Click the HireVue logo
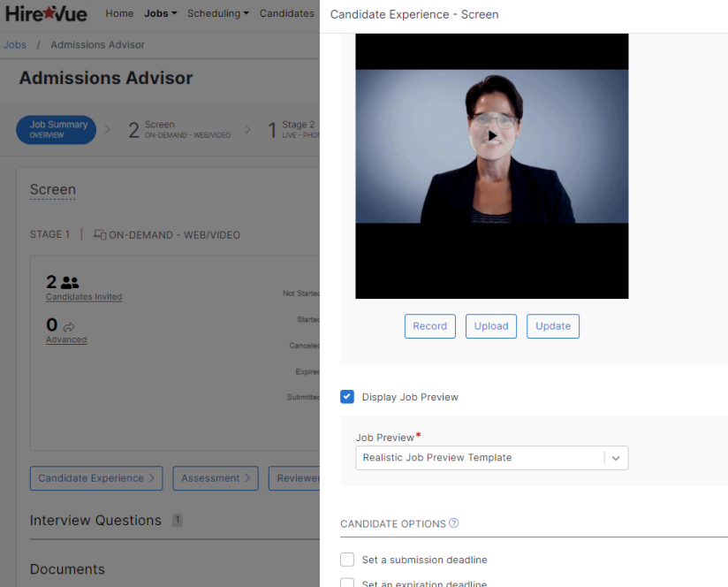Viewport: 728px width, 587px height. (46, 13)
